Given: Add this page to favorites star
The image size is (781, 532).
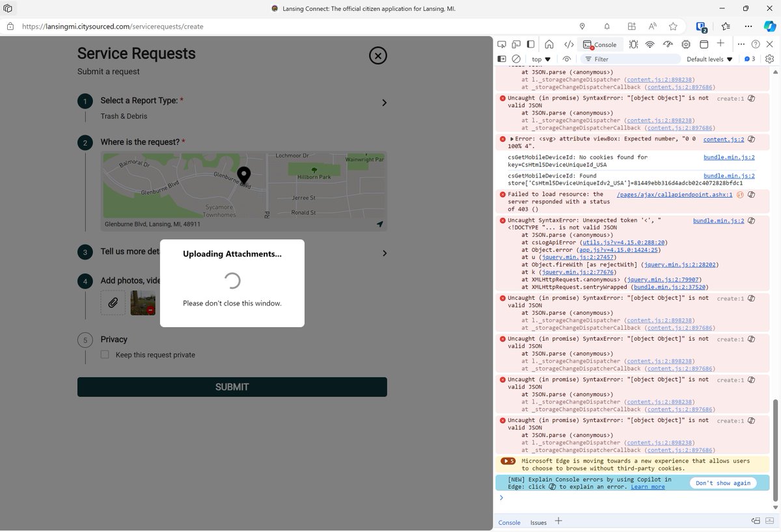Looking at the screenshot, I should point(674,27).
